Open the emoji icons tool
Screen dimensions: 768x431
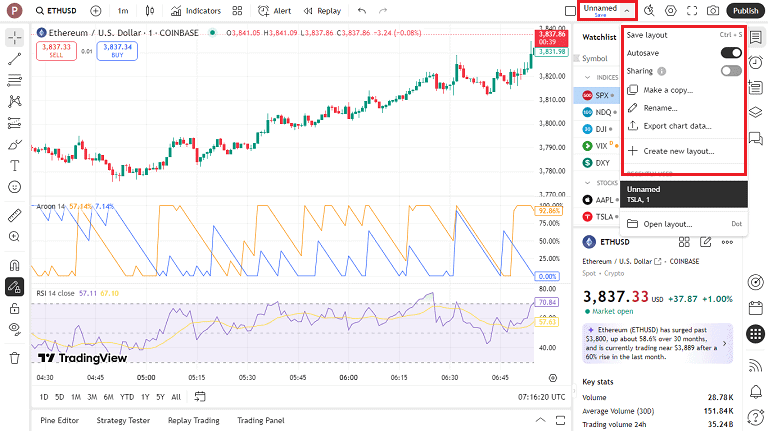pyautogui.click(x=15, y=187)
